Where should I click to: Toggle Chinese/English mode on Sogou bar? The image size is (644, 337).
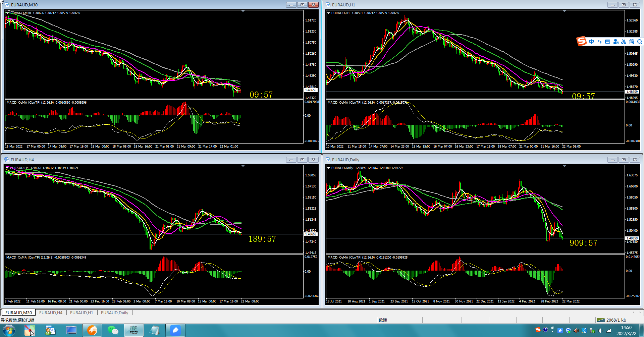[591, 42]
